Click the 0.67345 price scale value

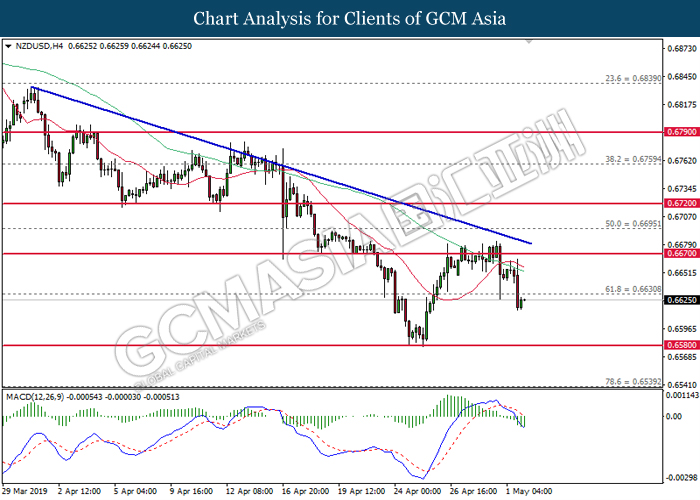click(682, 189)
